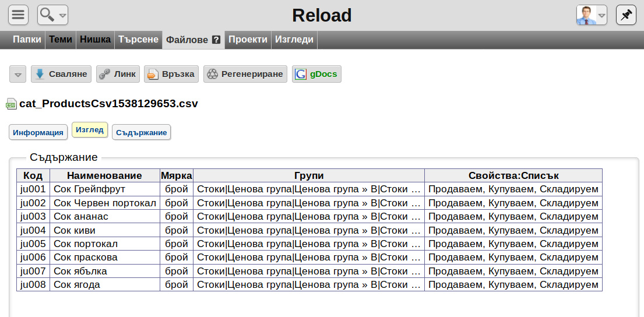
Task: Expand the toolbar's leftmost dropdown arrow
Action: [17, 75]
